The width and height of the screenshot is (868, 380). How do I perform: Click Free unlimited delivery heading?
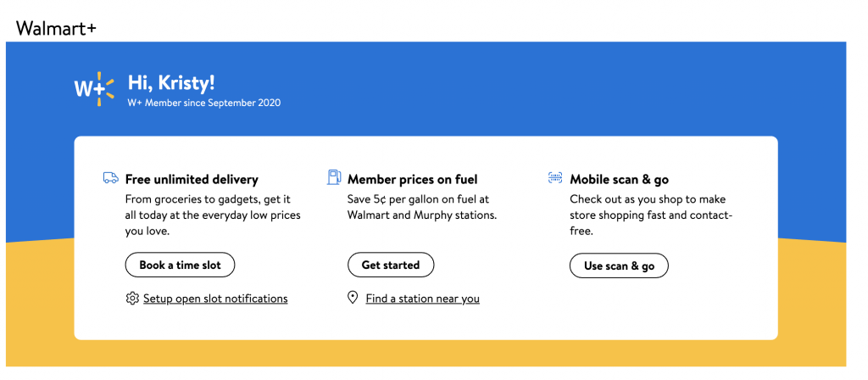click(x=192, y=179)
